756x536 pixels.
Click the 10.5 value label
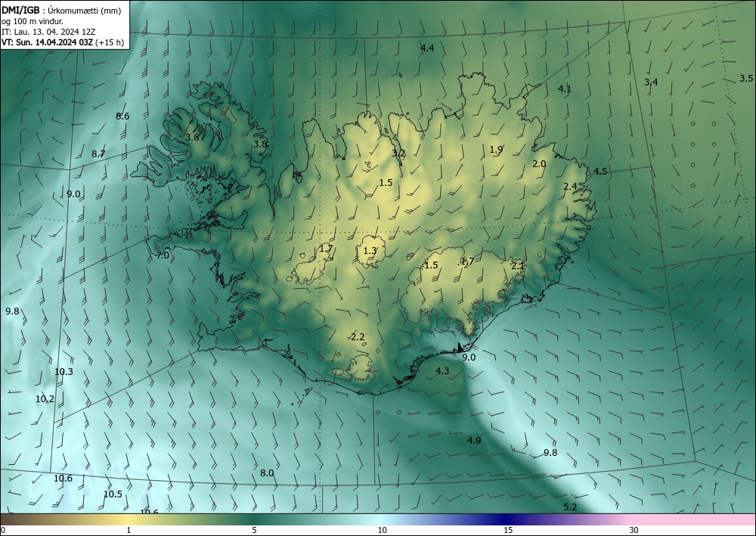click(113, 494)
